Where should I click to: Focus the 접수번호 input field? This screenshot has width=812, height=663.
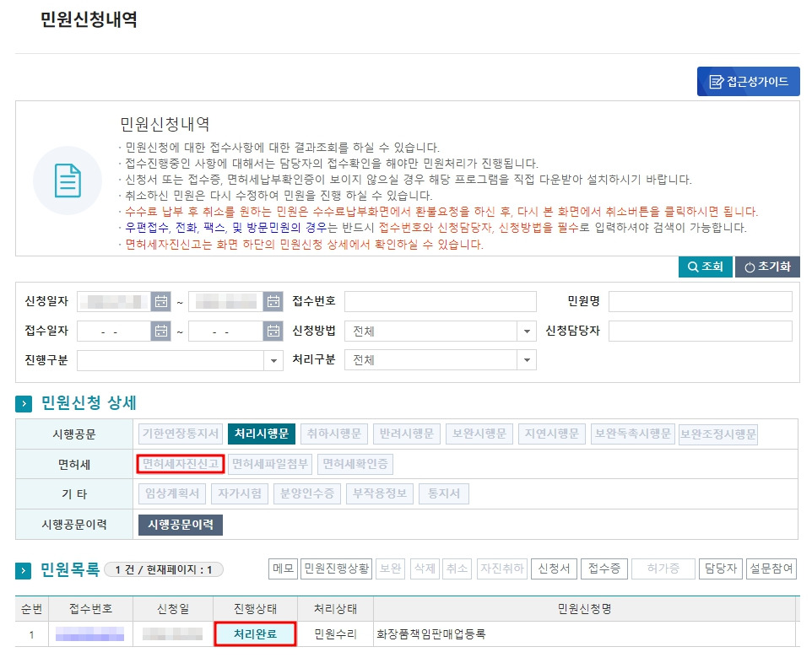pyautogui.click(x=440, y=301)
